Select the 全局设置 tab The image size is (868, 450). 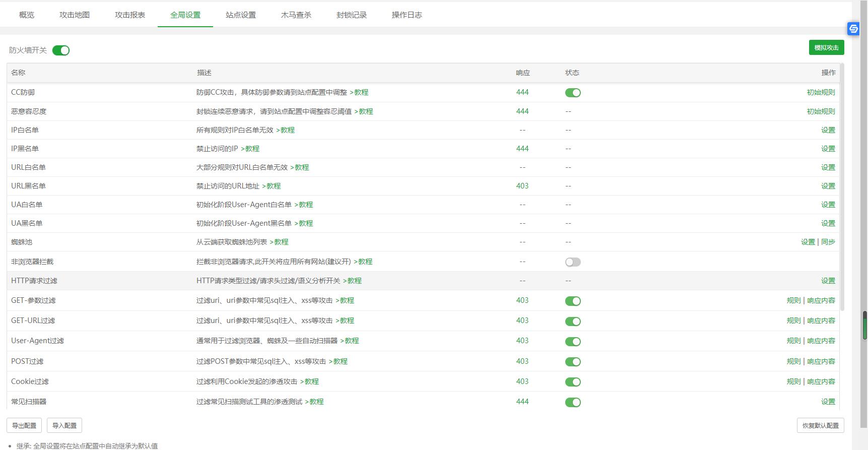tap(185, 15)
